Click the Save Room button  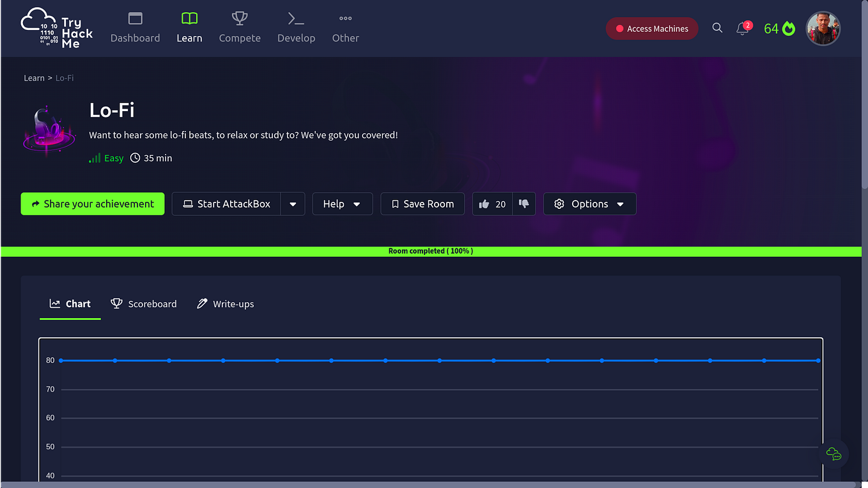[422, 204]
